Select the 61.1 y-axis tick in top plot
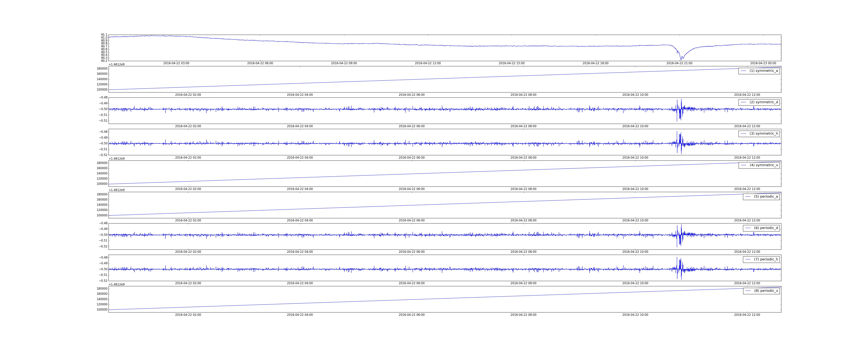The height and width of the screenshot is (347, 868). [104, 35]
